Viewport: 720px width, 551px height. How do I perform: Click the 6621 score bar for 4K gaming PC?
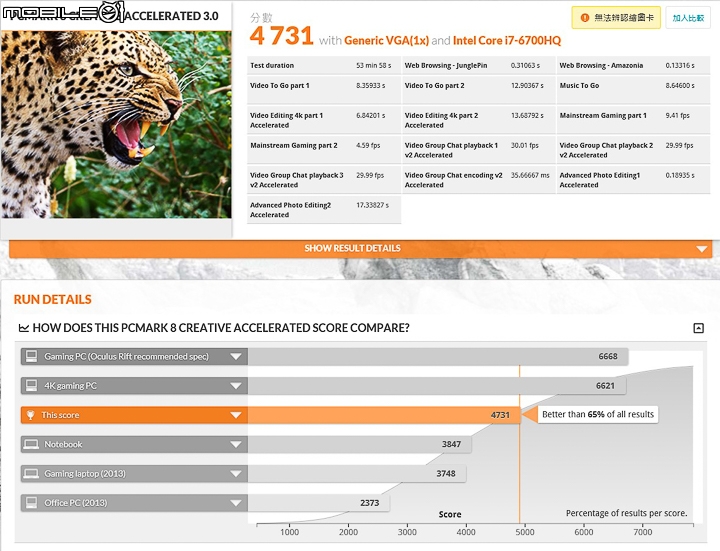[x=437, y=386]
